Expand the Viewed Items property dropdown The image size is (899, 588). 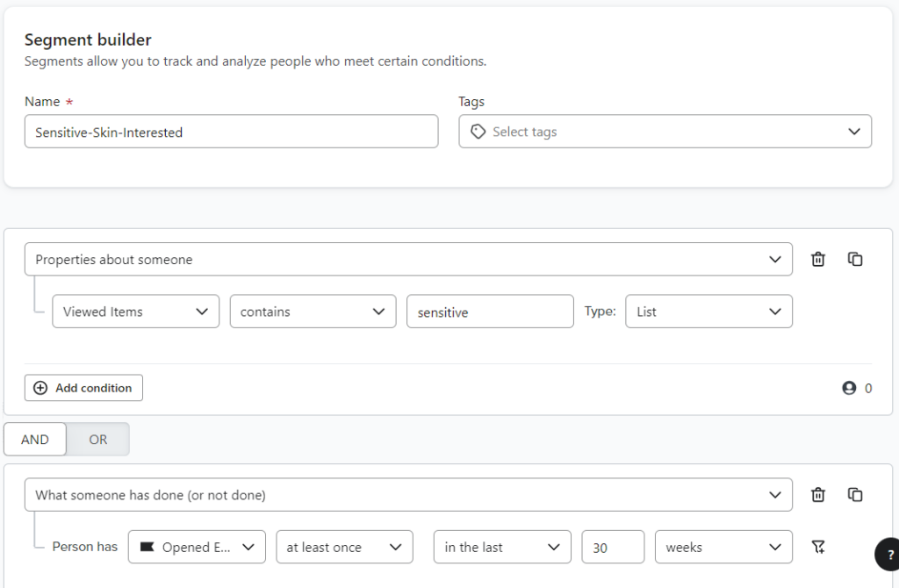[x=135, y=311]
